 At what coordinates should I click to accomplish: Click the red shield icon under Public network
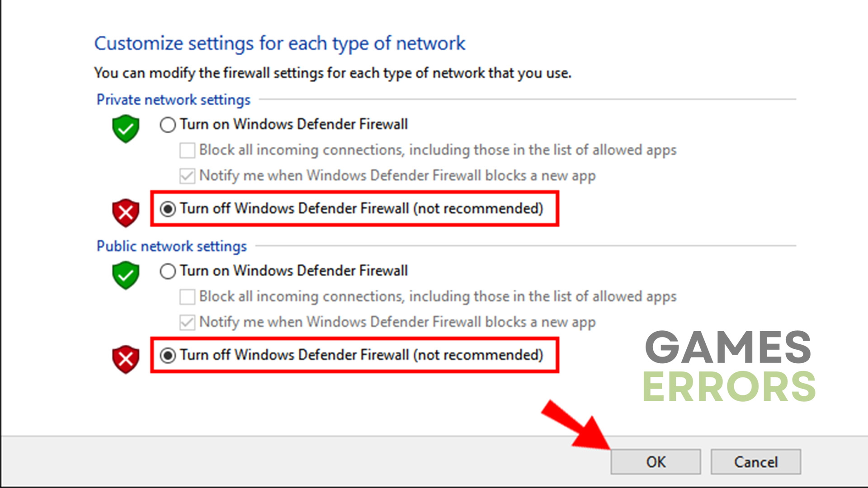126,359
